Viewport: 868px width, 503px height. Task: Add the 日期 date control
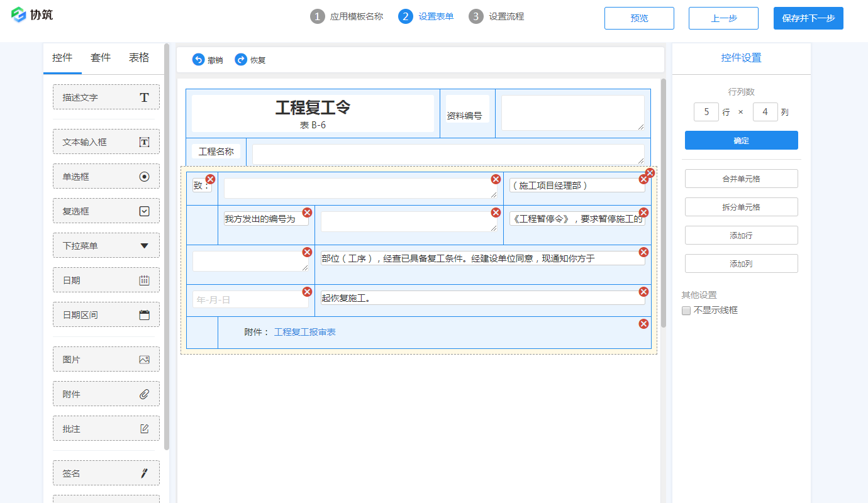[x=106, y=280]
